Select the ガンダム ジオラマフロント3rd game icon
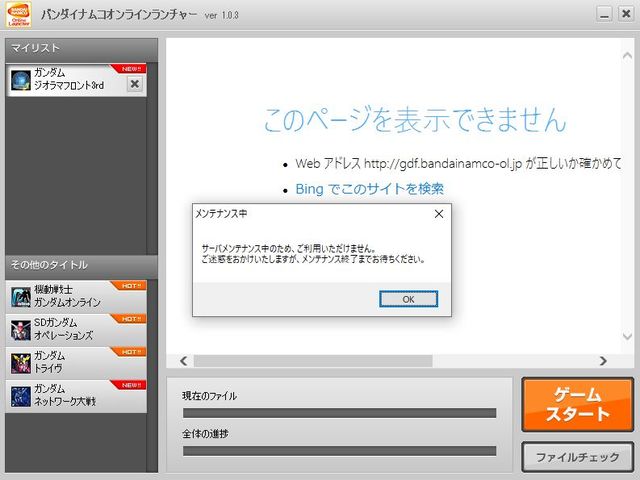640x480 pixels. point(20,80)
